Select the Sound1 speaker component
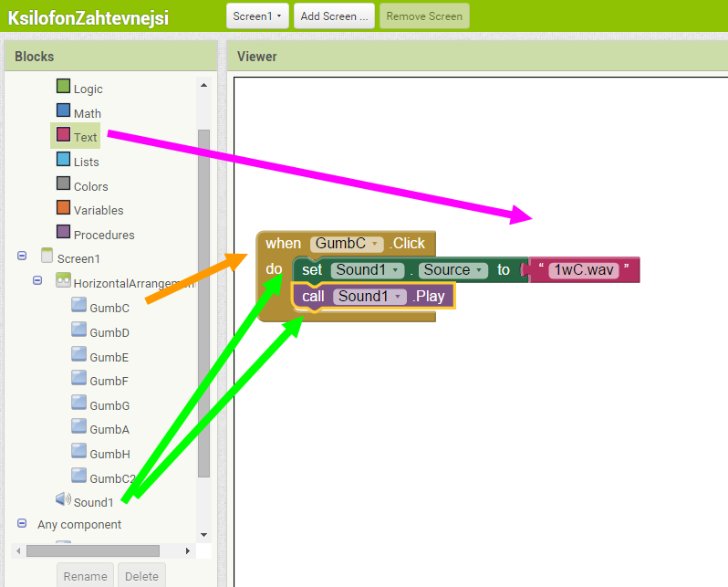The width and height of the screenshot is (728, 587). (93, 502)
